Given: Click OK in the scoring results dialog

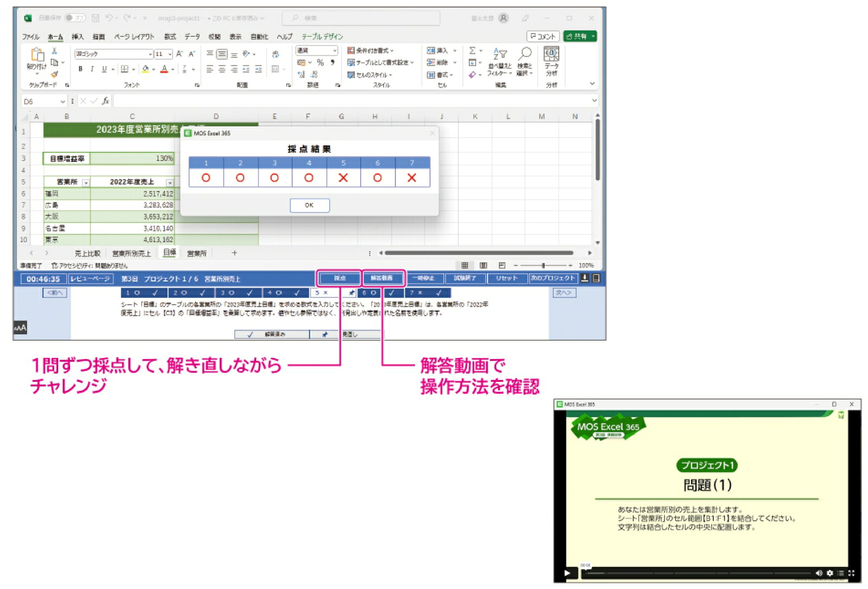Looking at the screenshot, I should point(309,205).
